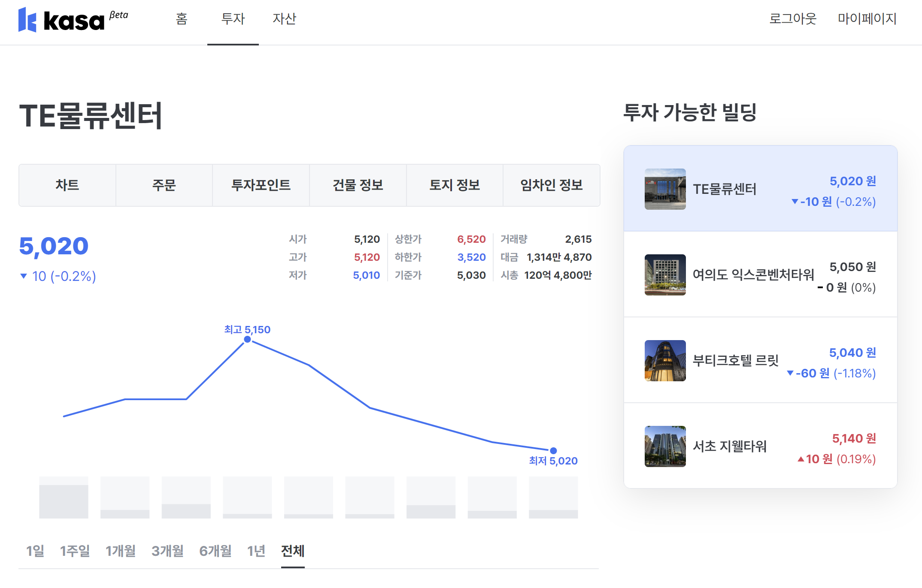Open TE물류센터 in building list
Image resolution: width=922 pixels, height=588 pixels.
(760, 189)
